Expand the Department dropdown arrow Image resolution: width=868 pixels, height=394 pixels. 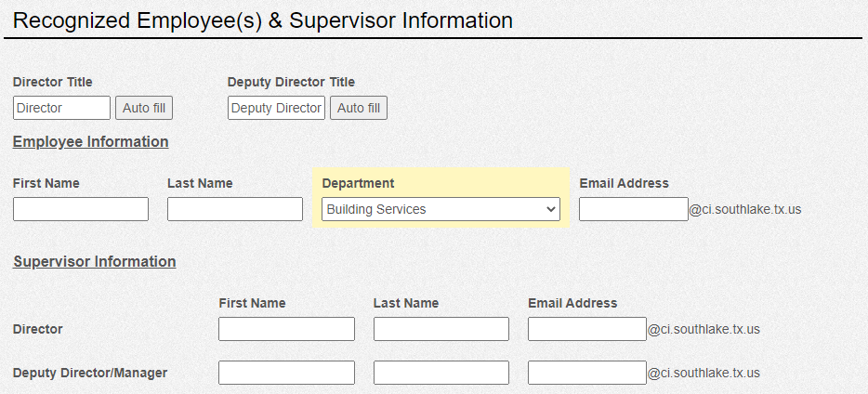(x=550, y=209)
